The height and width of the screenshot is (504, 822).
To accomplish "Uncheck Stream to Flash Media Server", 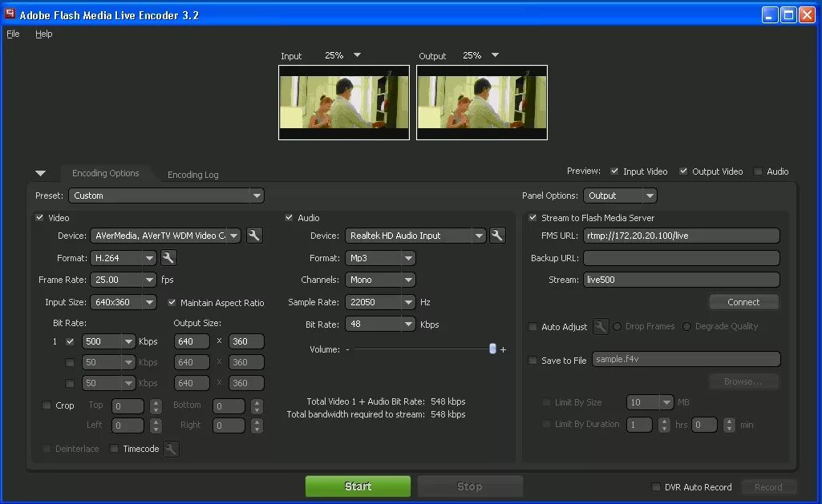I will pos(532,217).
